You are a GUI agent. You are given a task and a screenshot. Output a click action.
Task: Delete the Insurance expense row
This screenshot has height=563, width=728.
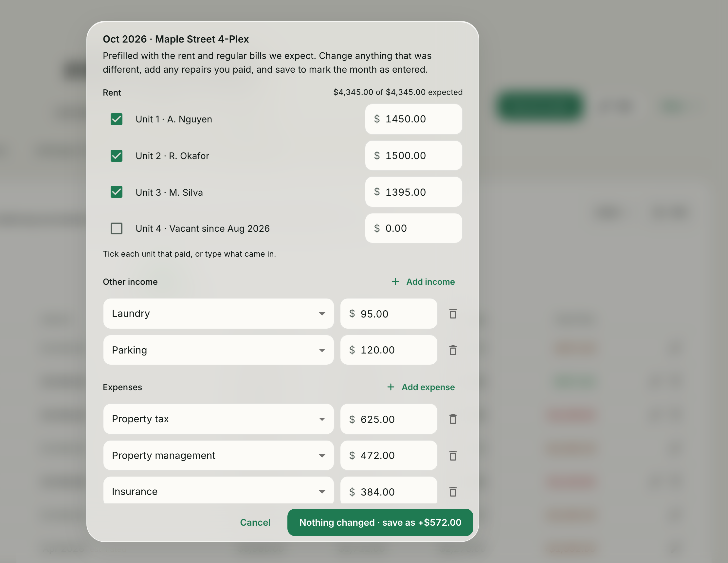[x=453, y=492]
